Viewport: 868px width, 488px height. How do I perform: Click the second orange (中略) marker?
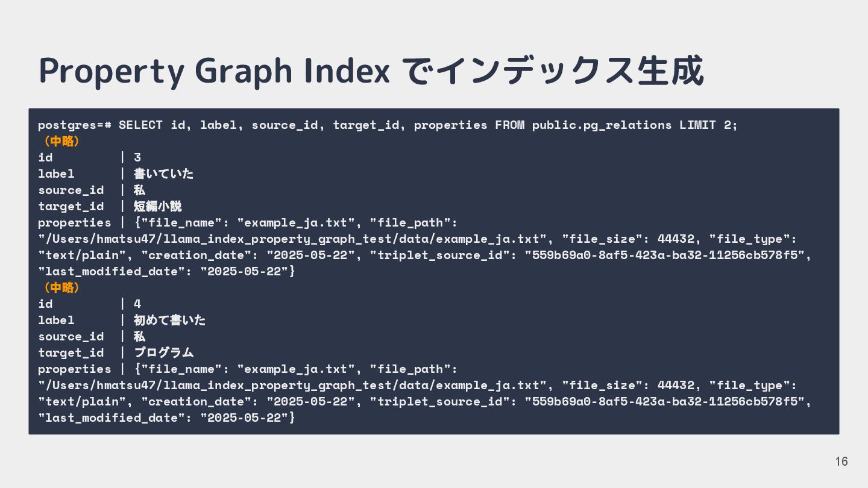[59, 288]
